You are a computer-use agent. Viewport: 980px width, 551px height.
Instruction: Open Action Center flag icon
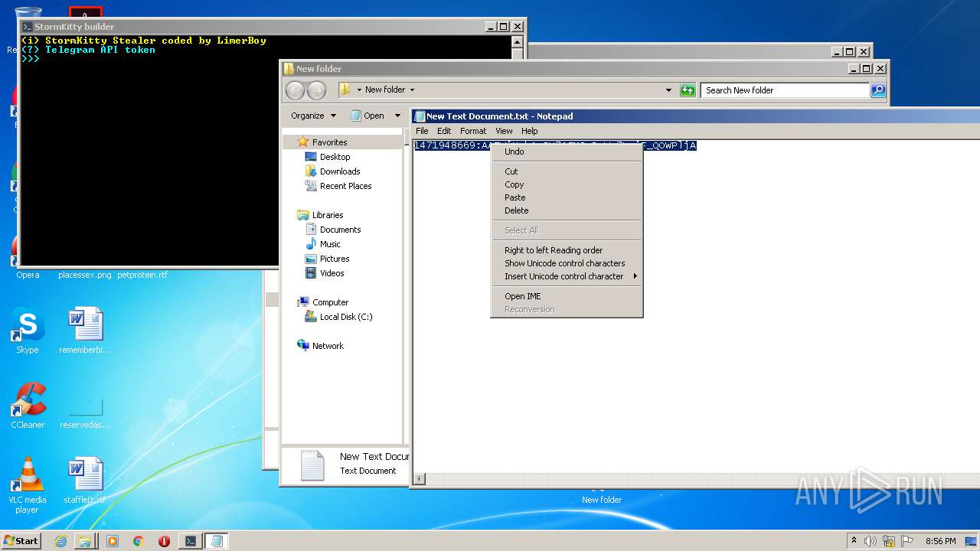coord(907,541)
